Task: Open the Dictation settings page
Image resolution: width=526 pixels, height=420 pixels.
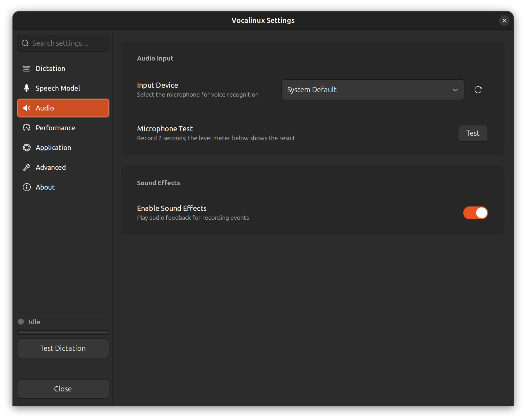Action: (x=63, y=69)
